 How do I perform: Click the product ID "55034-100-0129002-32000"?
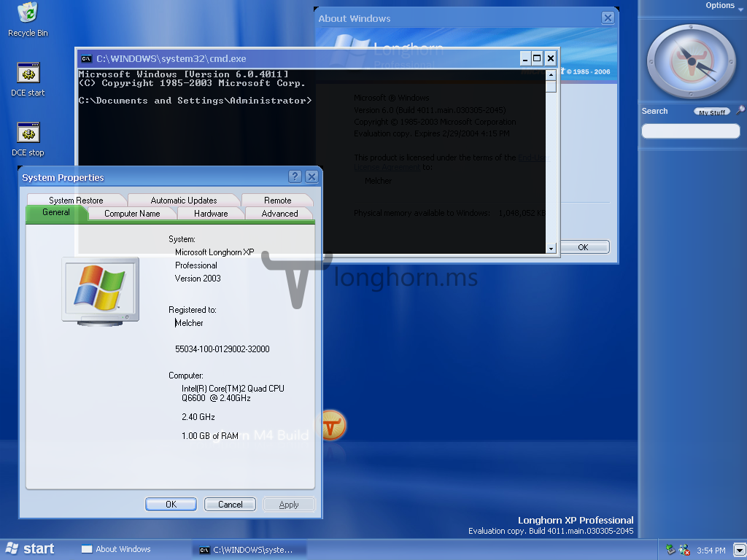pyautogui.click(x=222, y=349)
